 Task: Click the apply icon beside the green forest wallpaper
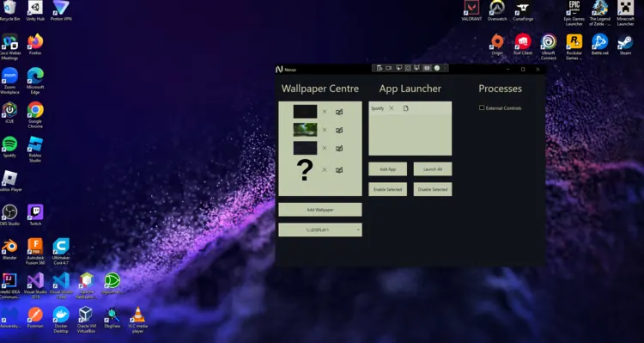click(339, 130)
